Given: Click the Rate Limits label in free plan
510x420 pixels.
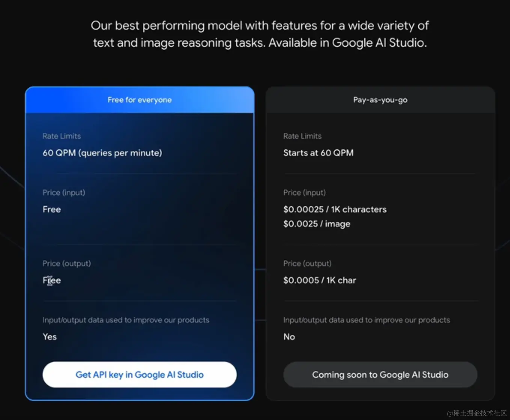Looking at the screenshot, I should point(61,136).
